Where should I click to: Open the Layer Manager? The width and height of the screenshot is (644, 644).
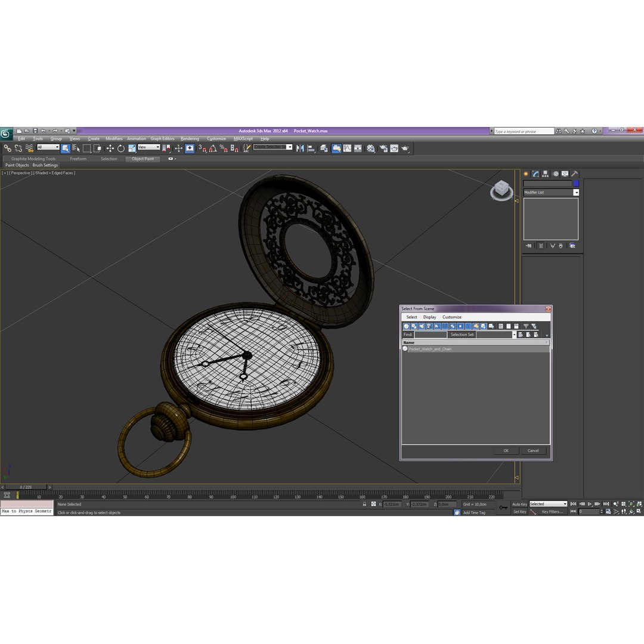click(x=324, y=148)
